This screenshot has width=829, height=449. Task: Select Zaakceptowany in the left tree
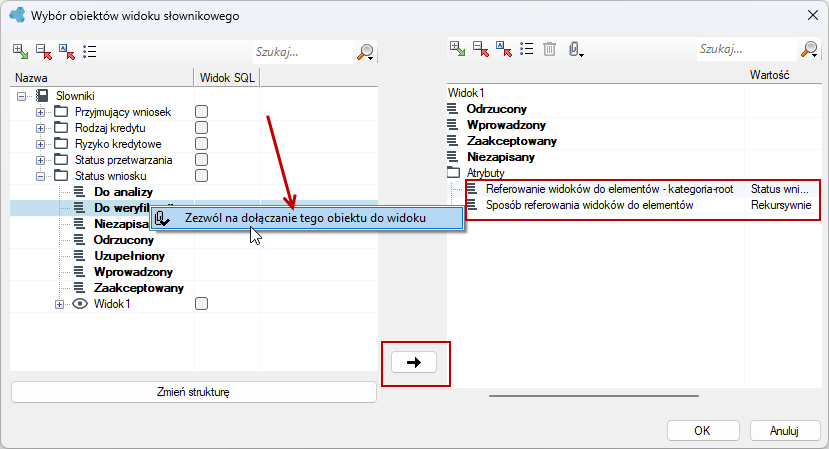click(139, 288)
